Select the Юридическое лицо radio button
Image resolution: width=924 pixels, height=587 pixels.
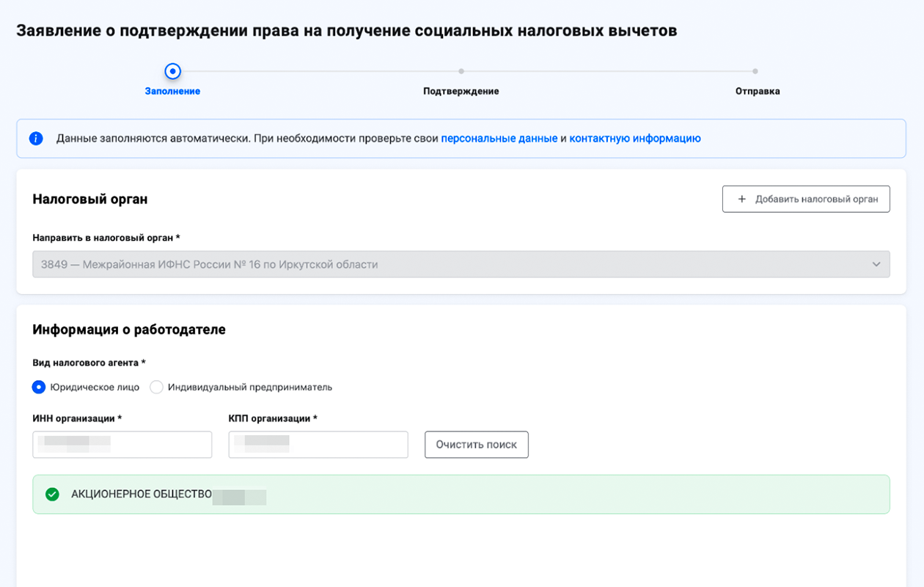pos(40,387)
